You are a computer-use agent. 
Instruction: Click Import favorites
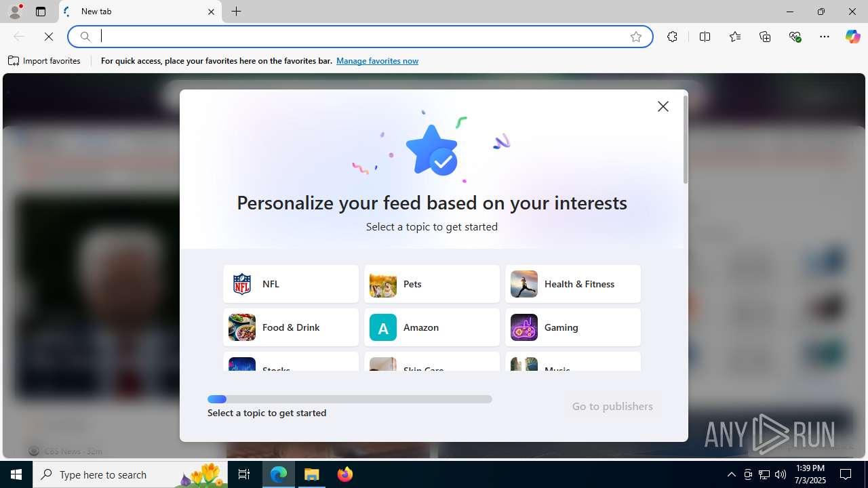(44, 61)
